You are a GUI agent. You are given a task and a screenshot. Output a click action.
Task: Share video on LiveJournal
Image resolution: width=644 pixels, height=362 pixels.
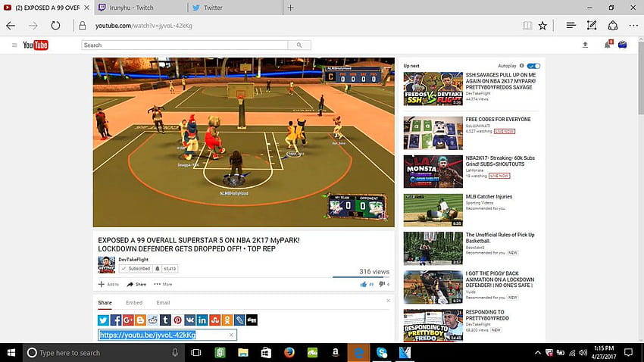coord(239,320)
